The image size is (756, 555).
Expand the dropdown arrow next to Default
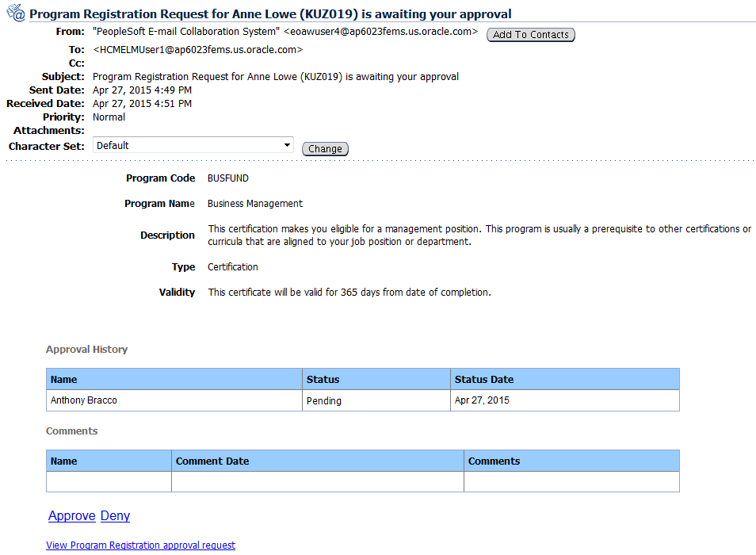click(288, 144)
